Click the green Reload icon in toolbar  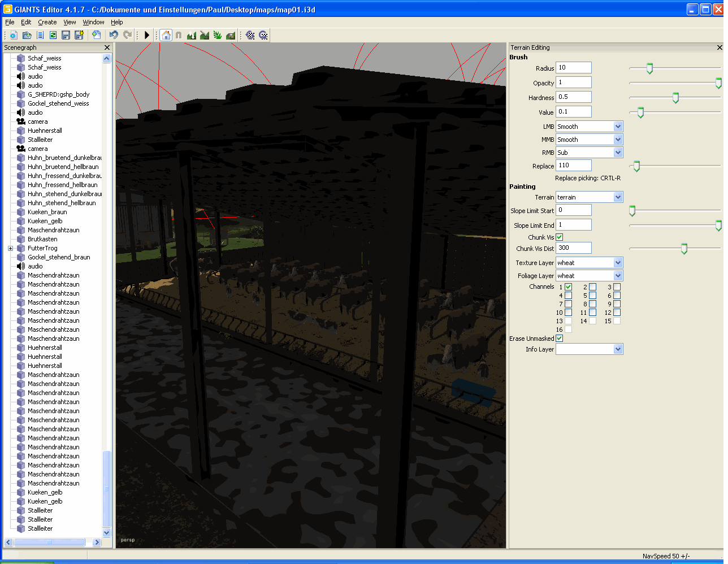[x=53, y=35]
